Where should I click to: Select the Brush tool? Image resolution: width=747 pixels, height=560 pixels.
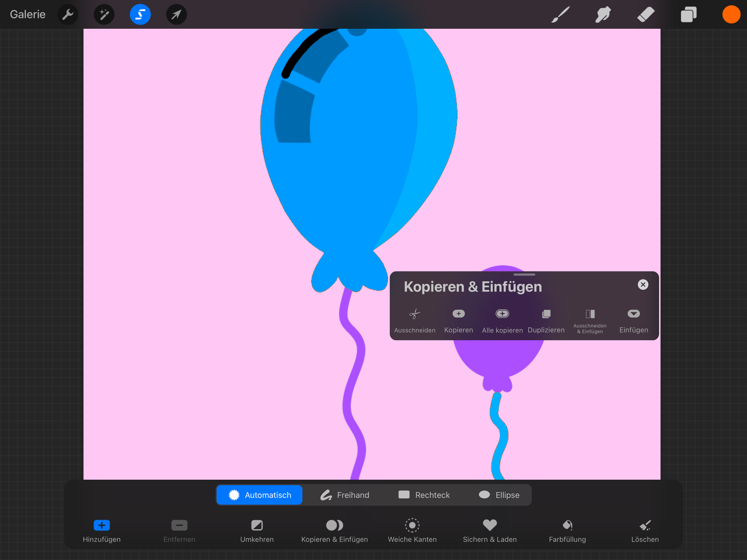tap(560, 14)
